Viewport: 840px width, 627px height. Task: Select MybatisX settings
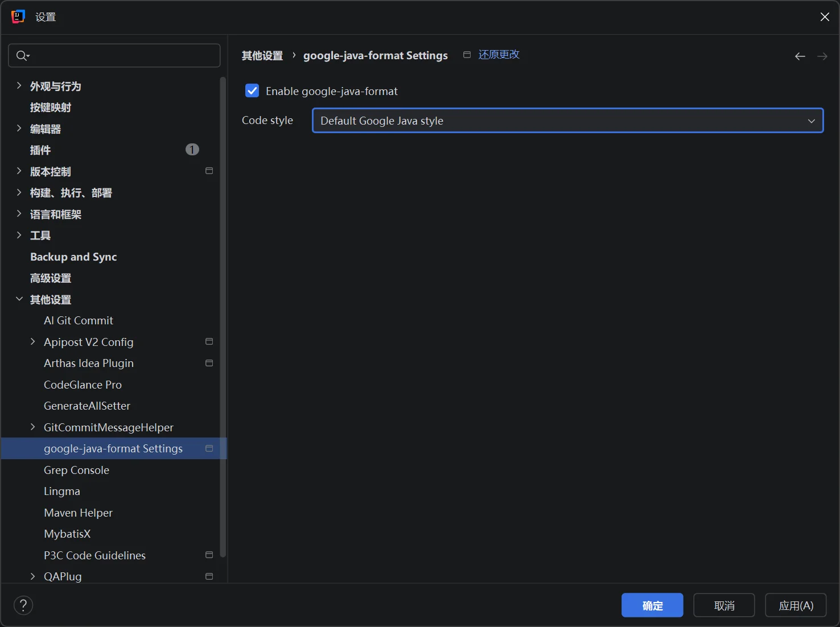point(67,534)
